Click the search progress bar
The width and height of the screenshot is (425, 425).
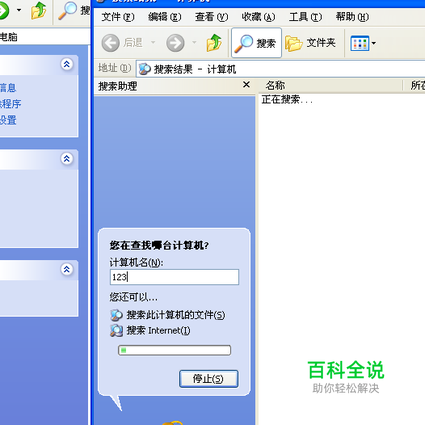[174, 350]
